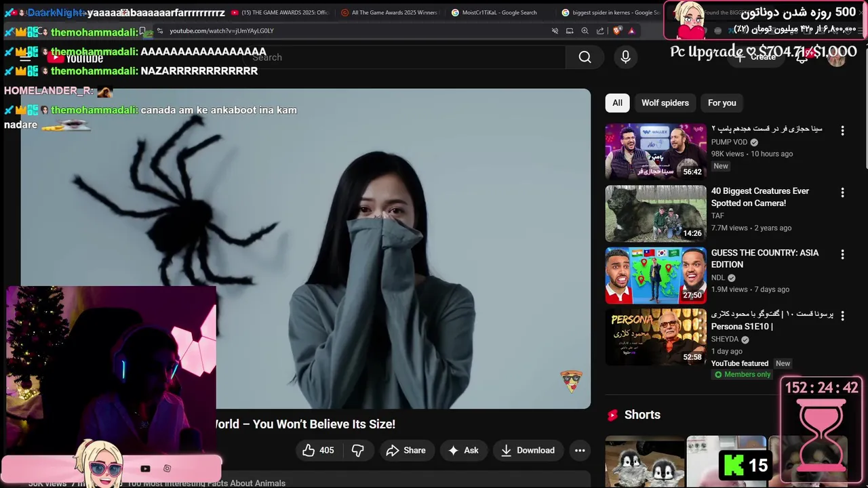Open the site settings icon beside the URL
This screenshot has height=488, width=868.
[x=160, y=30]
